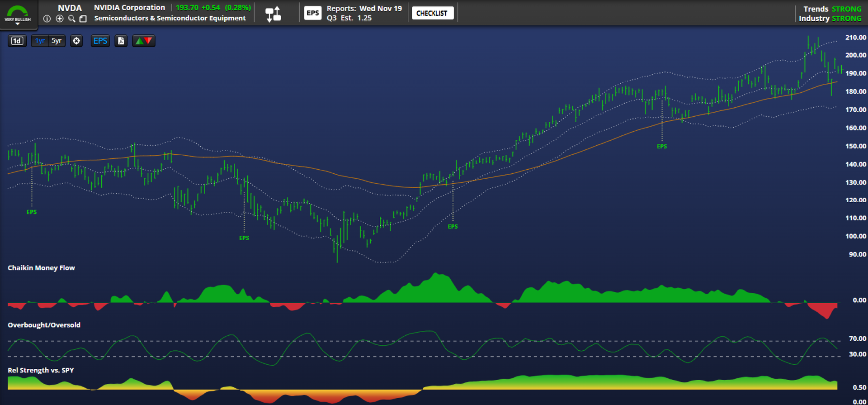The height and width of the screenshot is (405, 868).
Task: Select the 1d interval button
Action: point(17,41)
